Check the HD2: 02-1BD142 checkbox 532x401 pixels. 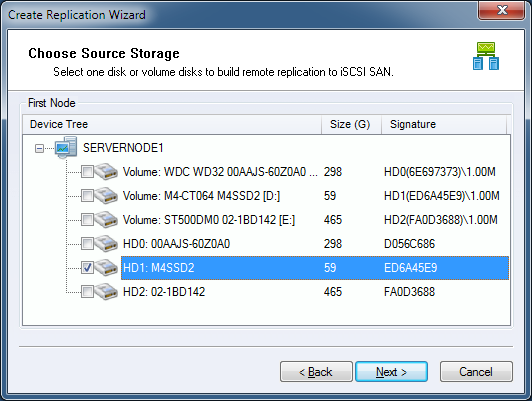pyautogui.click(x=87, y=292)
